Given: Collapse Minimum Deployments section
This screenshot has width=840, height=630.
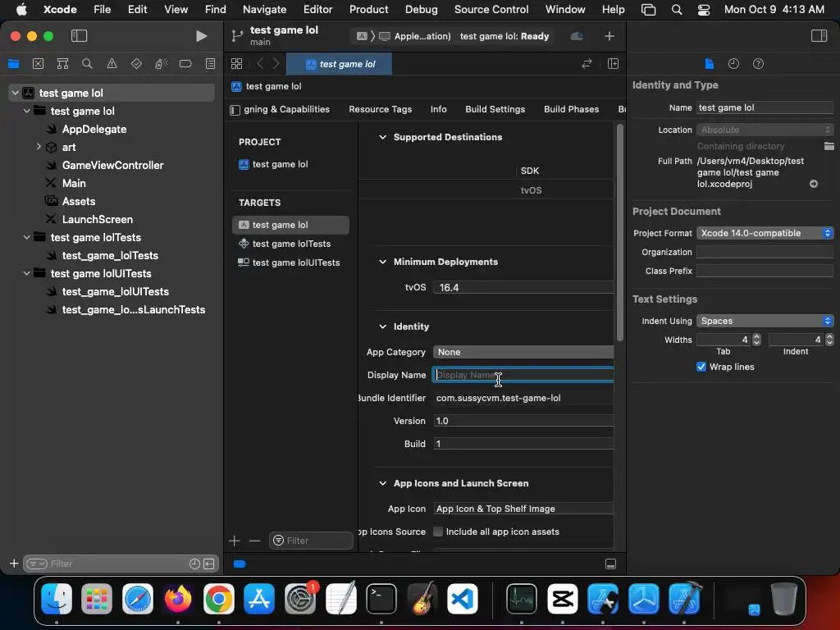Looking at the screenshot, I should pyautogui.click(x=382, y=262).
